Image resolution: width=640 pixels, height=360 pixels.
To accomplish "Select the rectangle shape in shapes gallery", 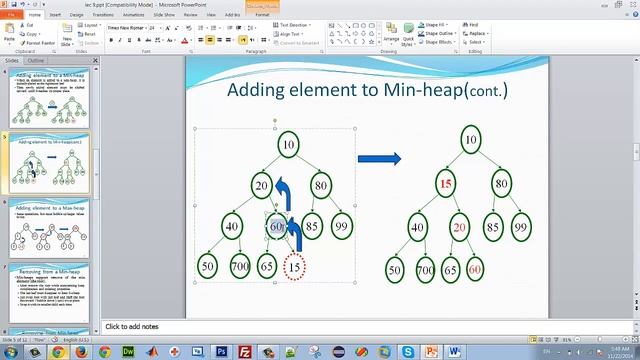I will pyautogui.click(x=356, y=25).
